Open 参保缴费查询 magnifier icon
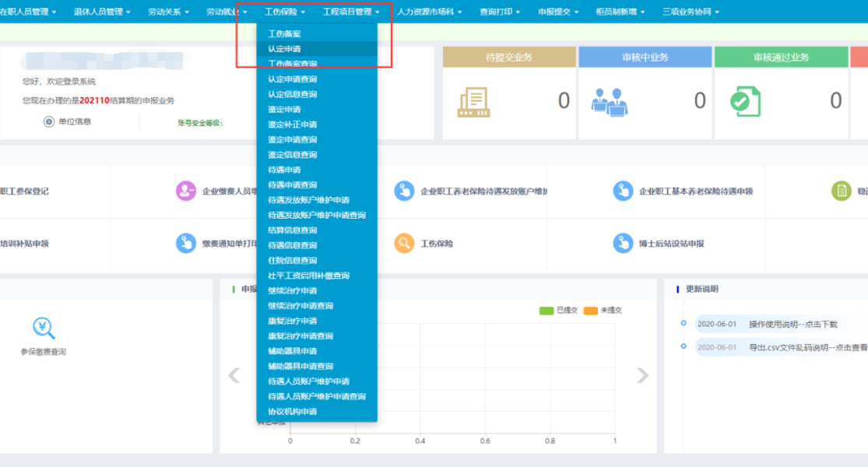The height and width of the screenshot is (467, 868). coord(44,329)
